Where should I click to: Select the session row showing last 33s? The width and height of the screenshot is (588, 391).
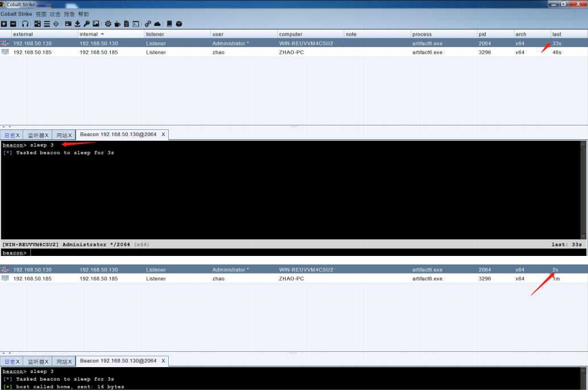[294, 44]
